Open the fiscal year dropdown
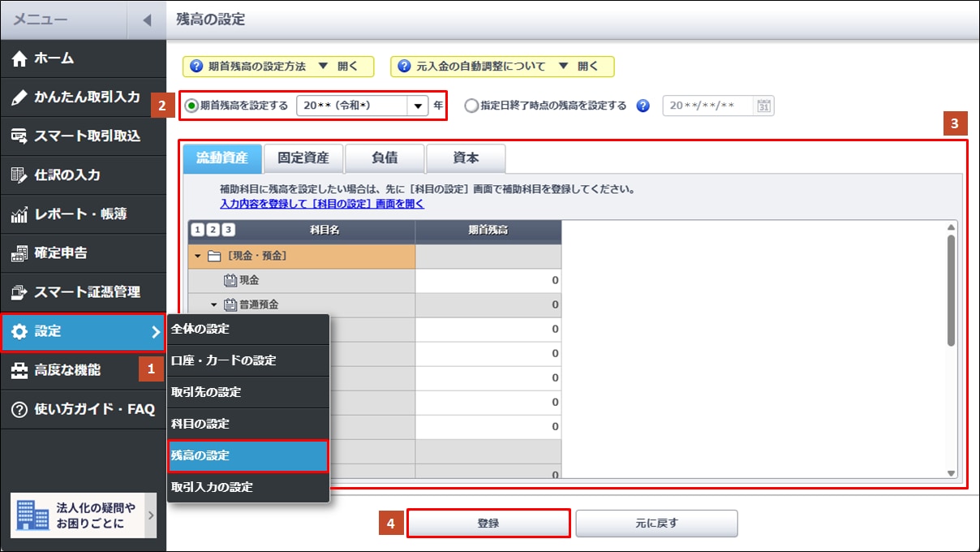The width and height of the screenshot is (980, 552). 418,106
